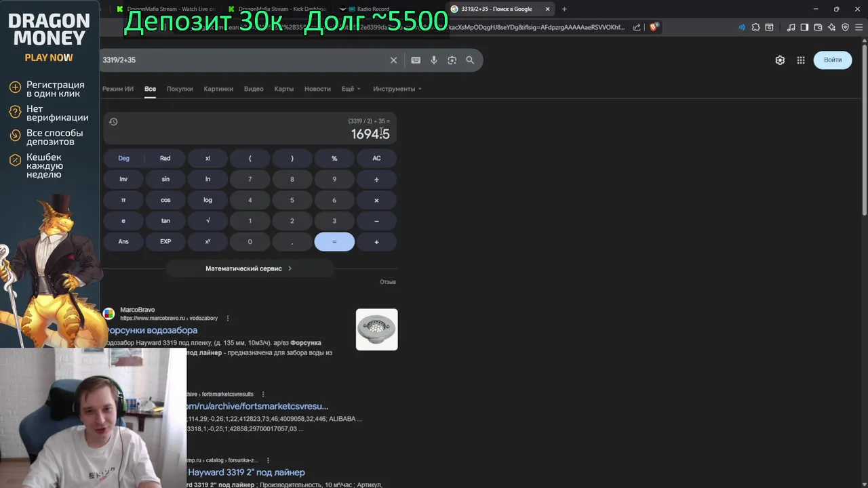Select the Режим ИИ tab
Screen dimensions: 868x488
point(118,89)
